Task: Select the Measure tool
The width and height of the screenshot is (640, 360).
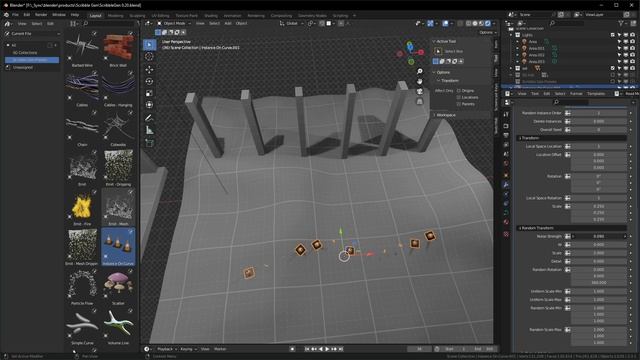Action: (149, 130)
